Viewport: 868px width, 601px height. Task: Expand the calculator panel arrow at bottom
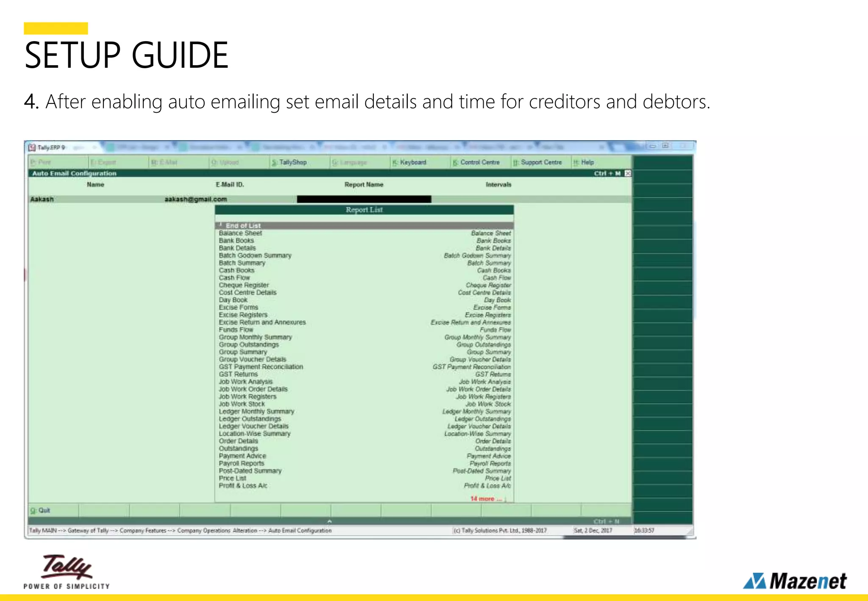(329, 521)
